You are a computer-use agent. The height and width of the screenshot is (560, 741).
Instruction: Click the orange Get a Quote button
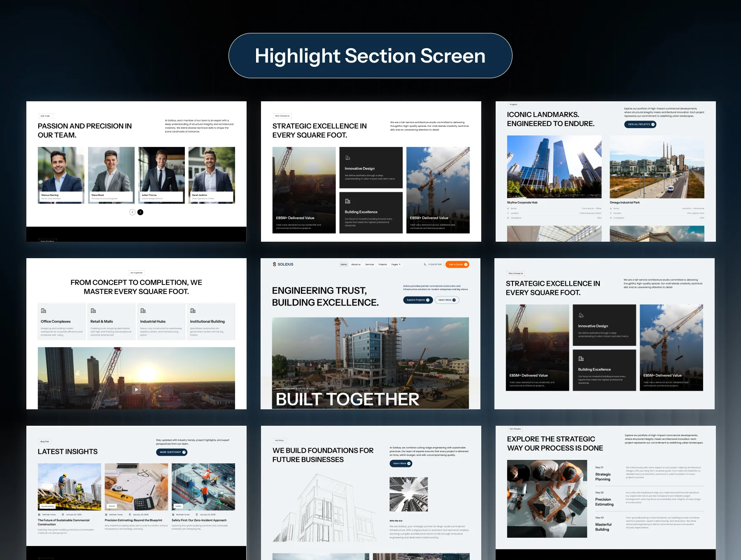pos(457,264)
